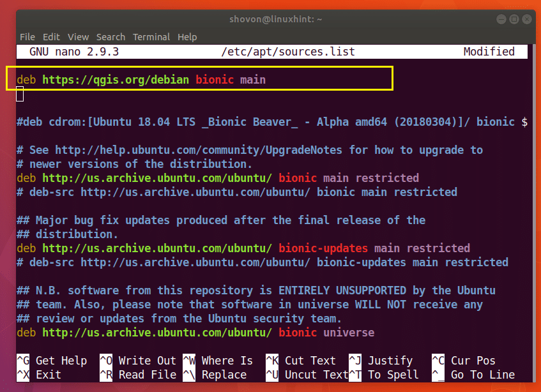Click the ^K Cut Text shortcut
541x392 pixels.
(x=301, y=361)
